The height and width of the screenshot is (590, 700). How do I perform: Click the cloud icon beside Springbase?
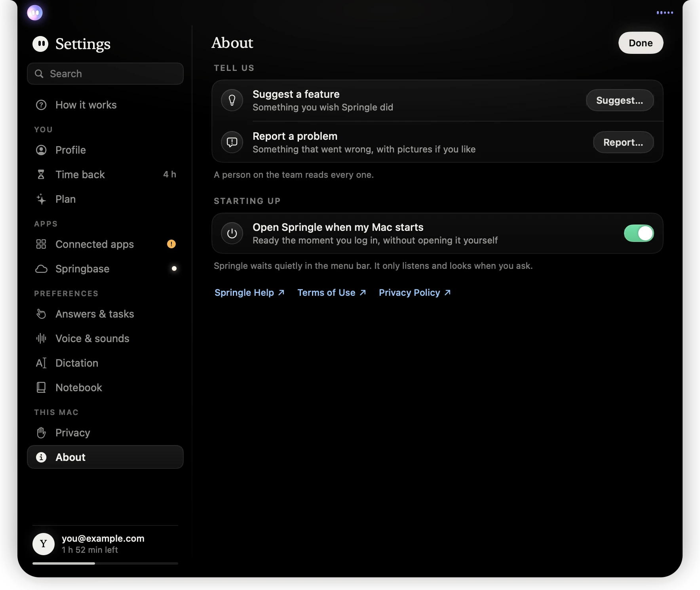click(x=41, y=269)
